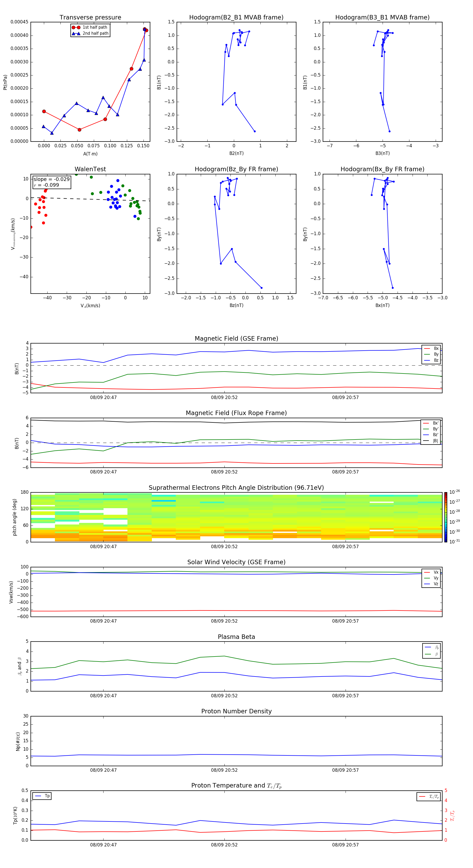Click the colorbar's top 10^-26 label
The height and width of the screenshot is (868, 473).
(x=455, y=492)
